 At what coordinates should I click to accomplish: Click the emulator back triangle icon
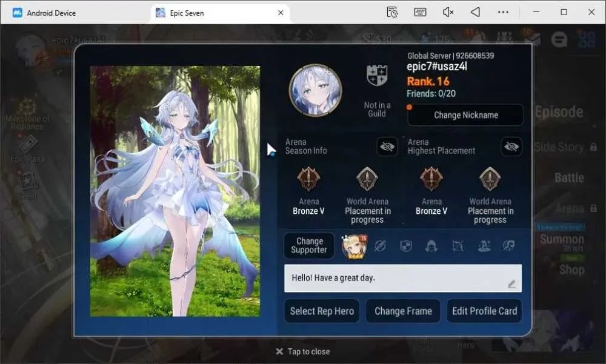click(x=475, y=12)
